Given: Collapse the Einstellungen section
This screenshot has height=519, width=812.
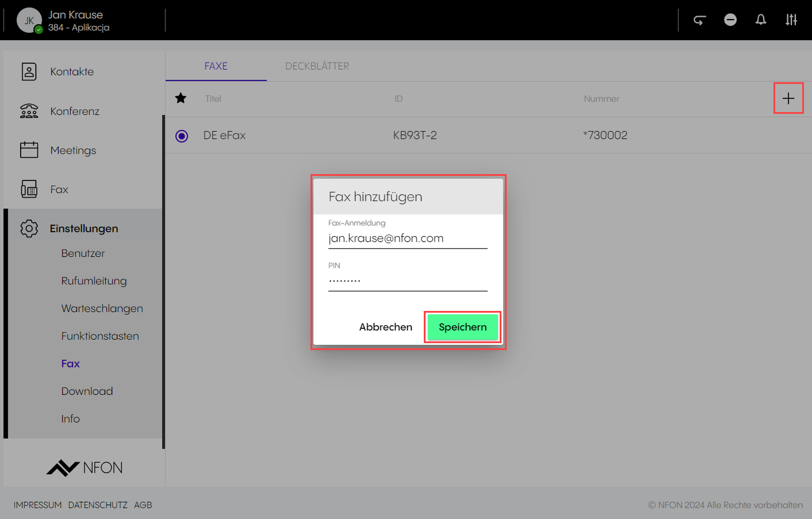Looking at the screenshot, I should (x=84, y=228).
